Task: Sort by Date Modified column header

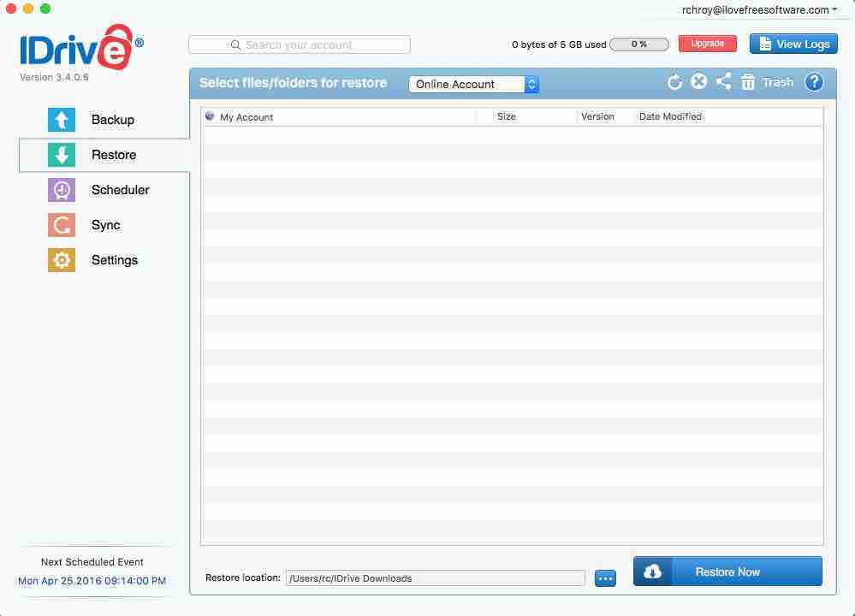Action: click(x=670, y=116)
